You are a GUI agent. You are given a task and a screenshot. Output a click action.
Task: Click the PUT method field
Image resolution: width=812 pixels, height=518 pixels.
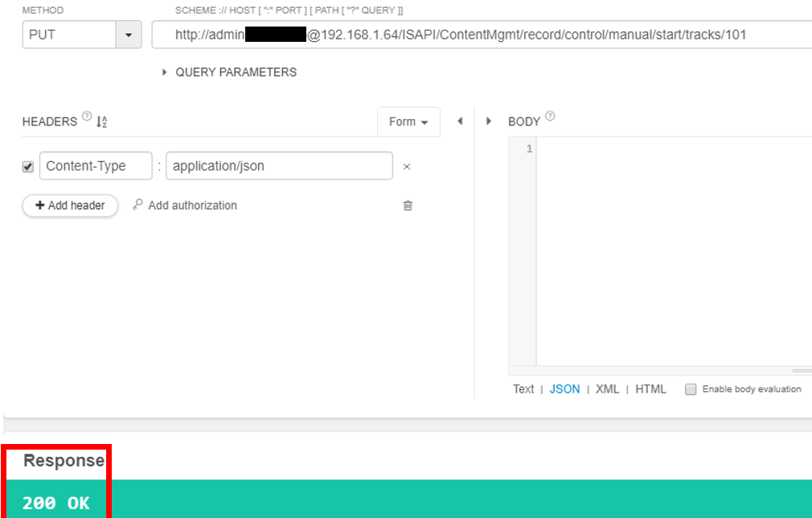click(69, 35)
